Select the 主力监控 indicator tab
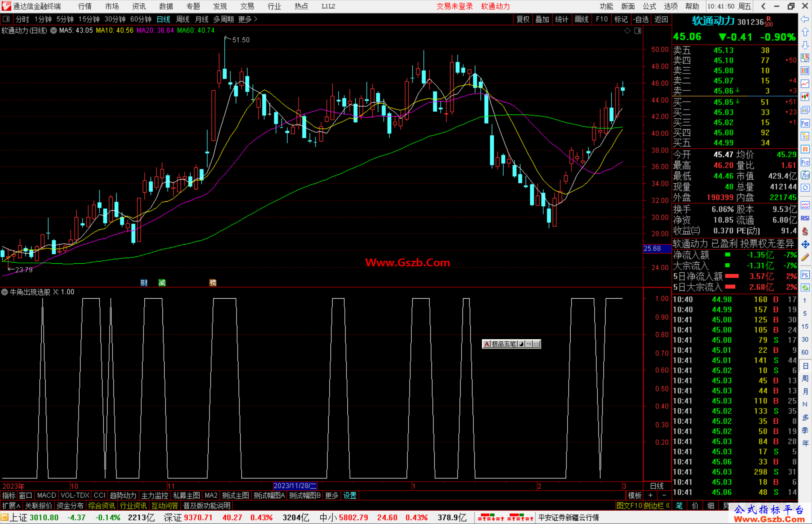This screenshot has height=524, width=812. coord(155,495)
